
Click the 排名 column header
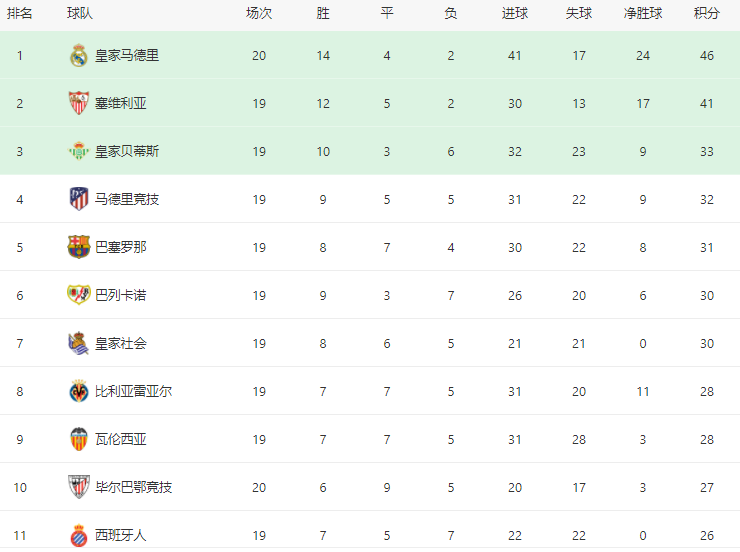pyautogui.click(x=20, y=13)
